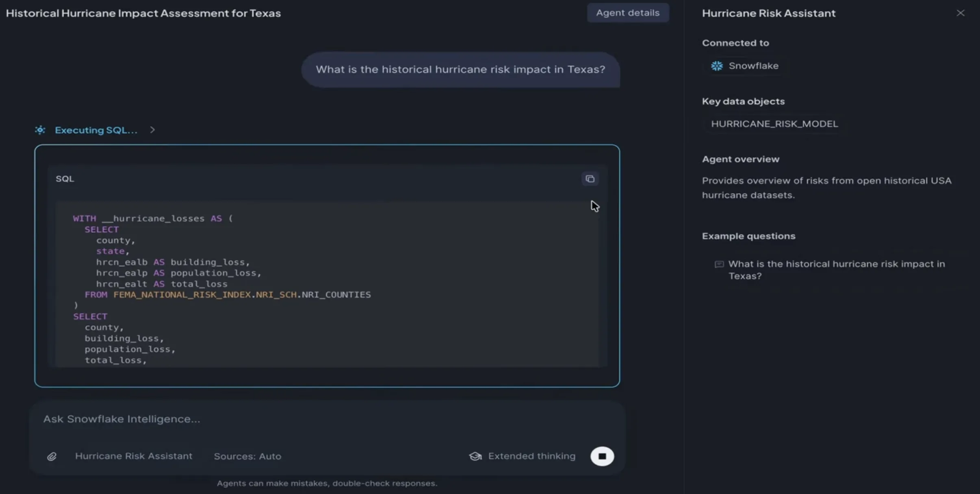Click the WITH __hurricane_losses AS line
The image size is (980, 494).
[153, 219]
